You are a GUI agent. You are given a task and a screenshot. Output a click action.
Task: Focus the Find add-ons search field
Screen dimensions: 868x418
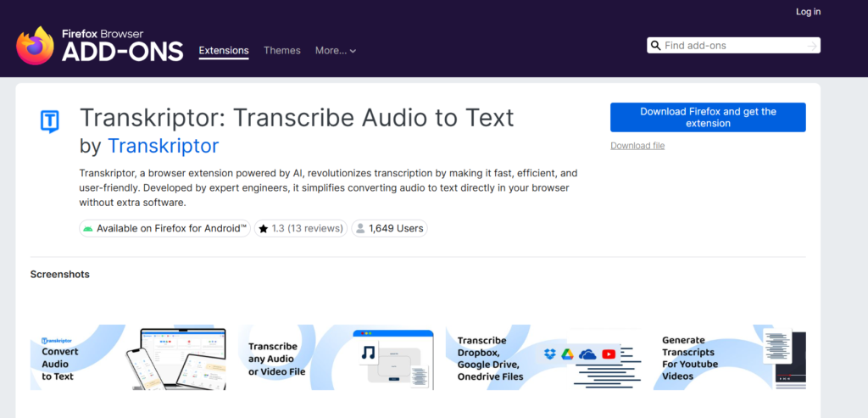point(733,46)
